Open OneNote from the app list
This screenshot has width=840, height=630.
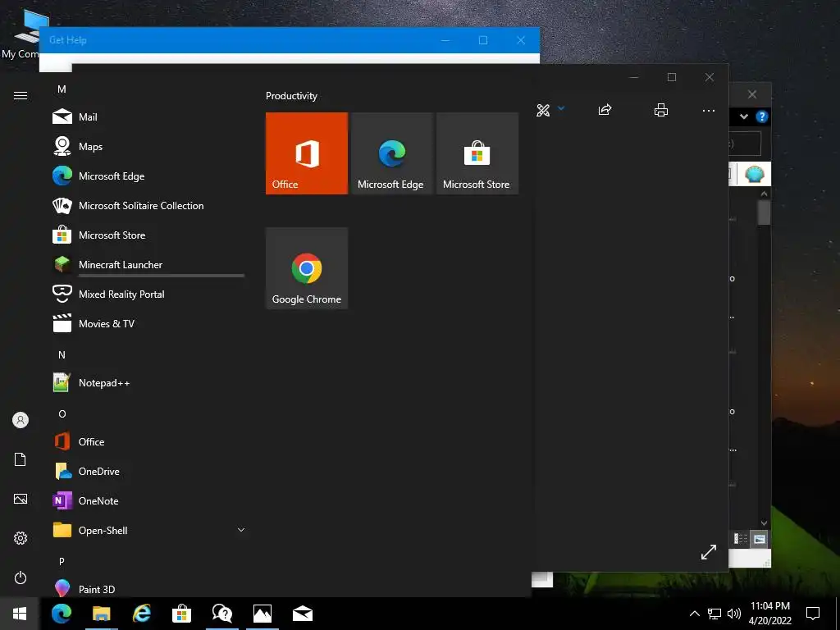(x=148, y=500)
